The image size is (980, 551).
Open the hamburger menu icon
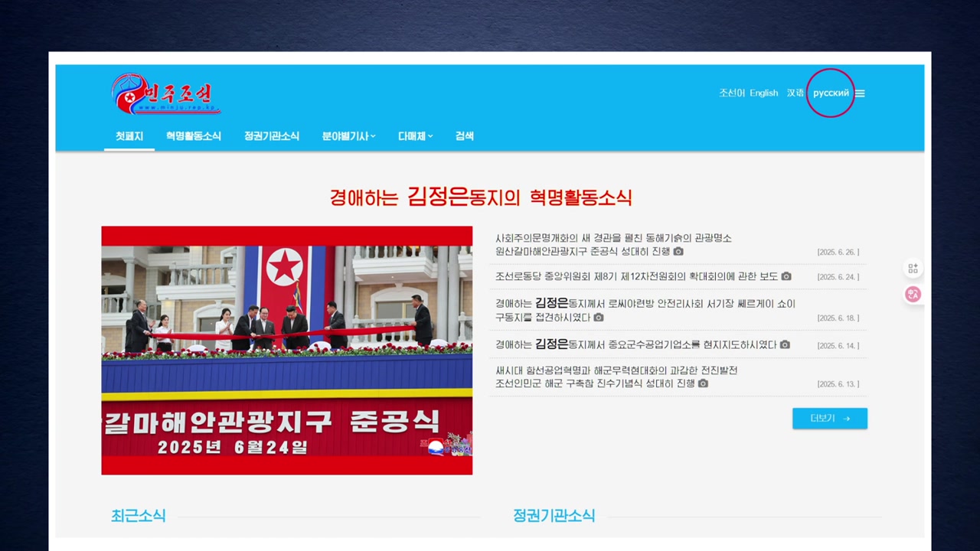(860, 93)
